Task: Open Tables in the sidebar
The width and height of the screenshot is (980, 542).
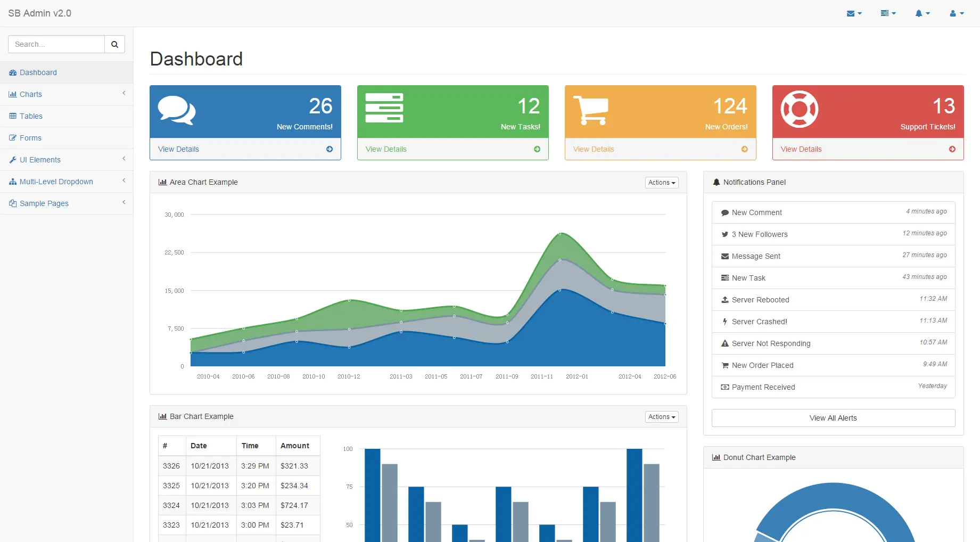Action: (67, 116)
